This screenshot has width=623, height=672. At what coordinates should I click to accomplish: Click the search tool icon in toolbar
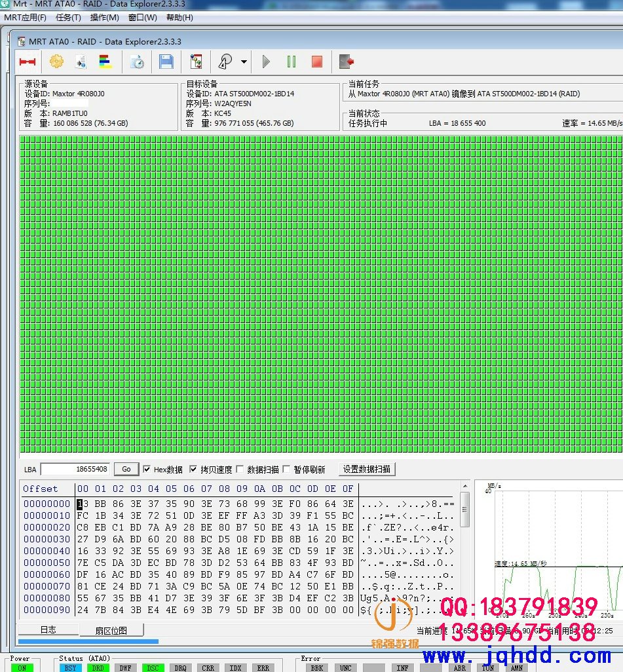225,62
